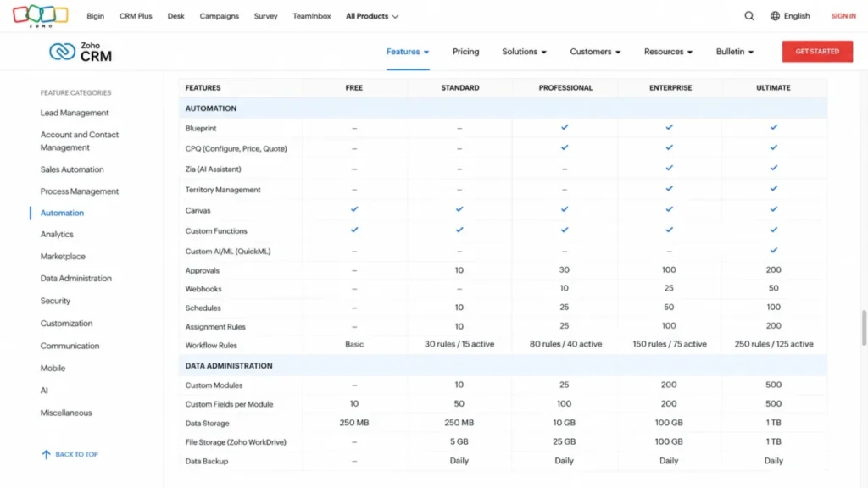Viewport: 868px width, 488px height.
Task: Select AI category in sidebar
Action: click(44, 391)
